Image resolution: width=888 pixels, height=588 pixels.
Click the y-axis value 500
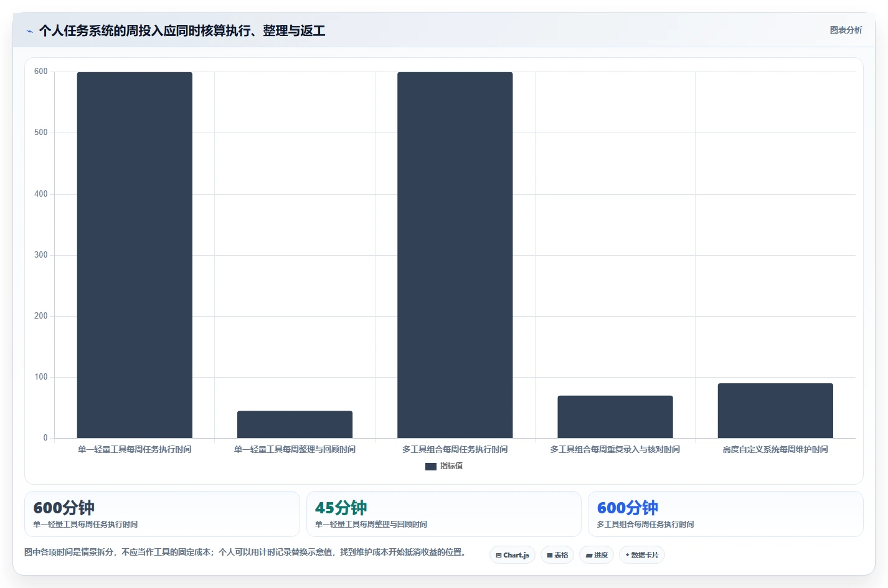point(41,133)
